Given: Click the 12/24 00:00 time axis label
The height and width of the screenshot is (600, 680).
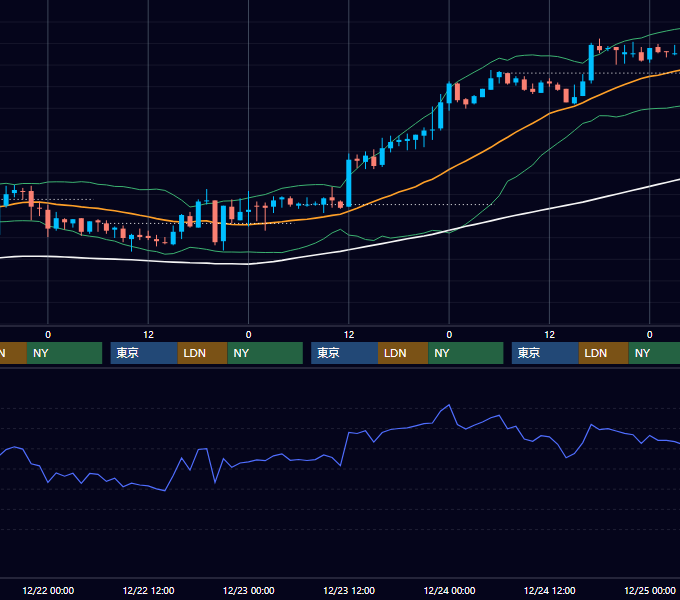Looking at the screenshot, I should [449, 590].
